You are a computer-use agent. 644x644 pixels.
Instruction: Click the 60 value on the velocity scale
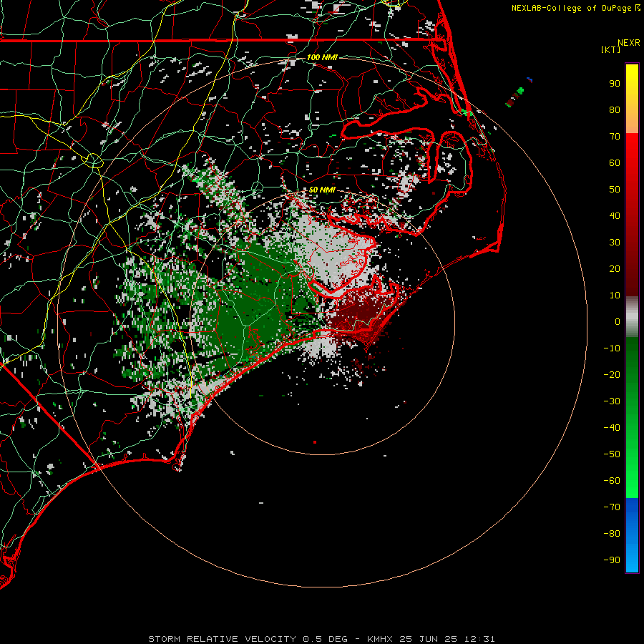[x=615, y=163]
